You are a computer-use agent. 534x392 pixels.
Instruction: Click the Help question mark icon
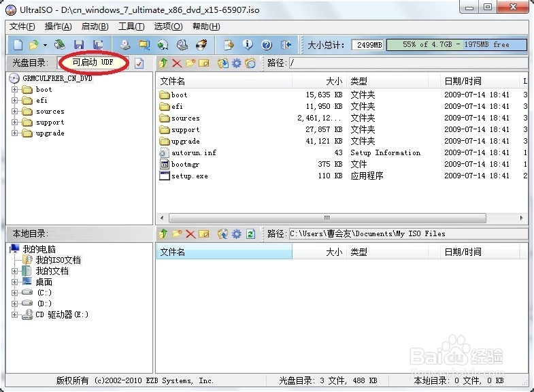267,45
